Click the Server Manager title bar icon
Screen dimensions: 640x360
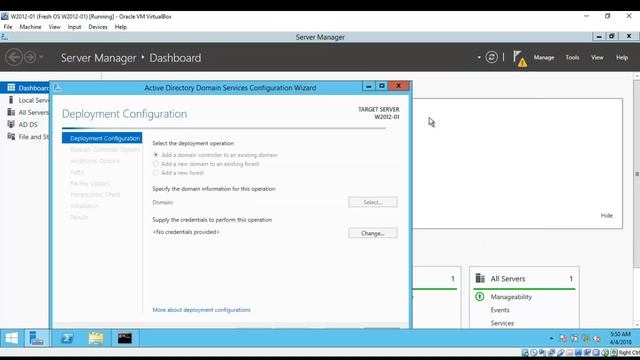coord(4,37)
